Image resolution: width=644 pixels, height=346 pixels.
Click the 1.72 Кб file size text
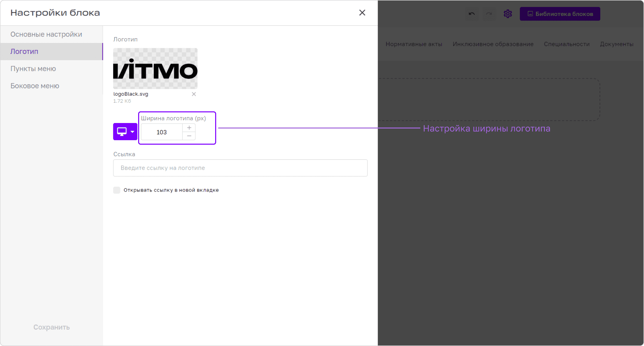click(122, 101)
